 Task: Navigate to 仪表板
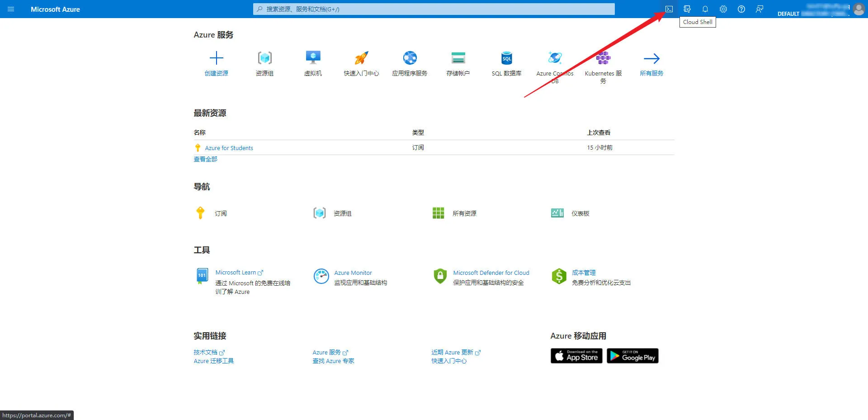[580, 213]
